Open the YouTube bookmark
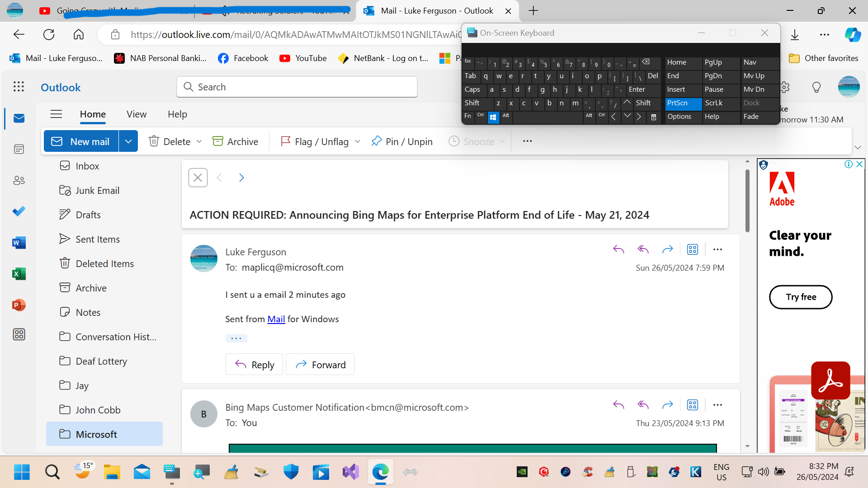Viewport: 868px width, 488px height. click(x=303, y=58)
